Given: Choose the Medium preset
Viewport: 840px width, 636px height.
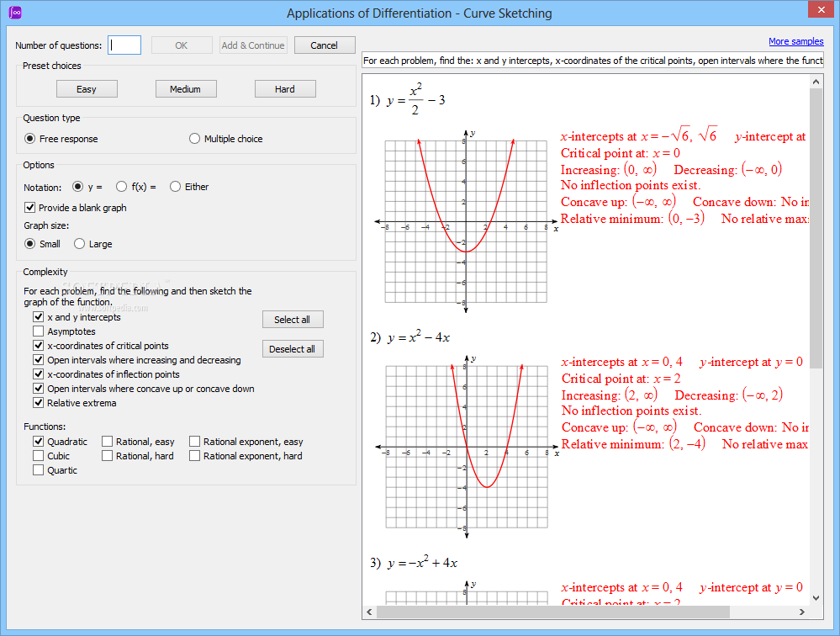Looking at the screenshot, I should click(186, 89).
